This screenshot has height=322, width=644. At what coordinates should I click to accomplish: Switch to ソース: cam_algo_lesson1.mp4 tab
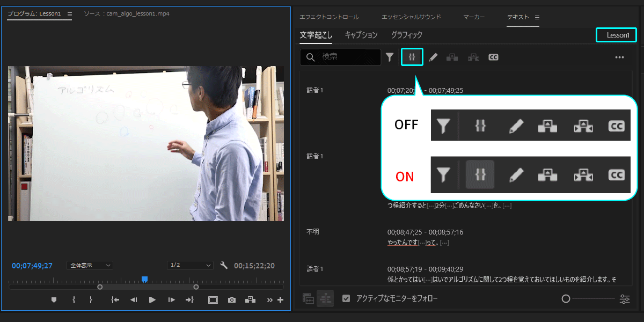127,14
